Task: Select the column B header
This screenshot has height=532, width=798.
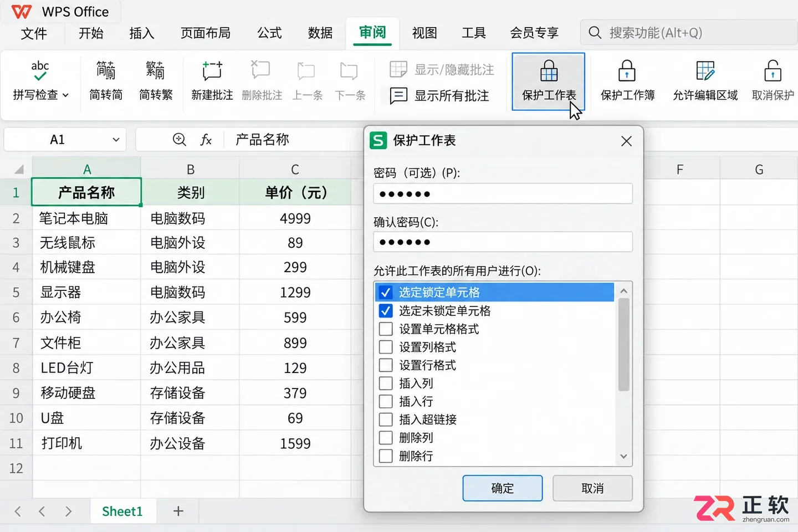Action: [x=190, y=169]
